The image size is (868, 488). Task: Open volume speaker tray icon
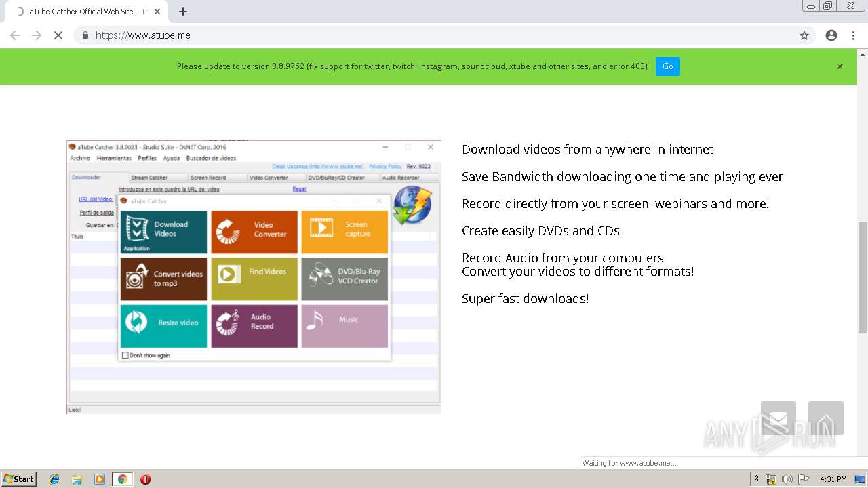click(x=787, y=479)
